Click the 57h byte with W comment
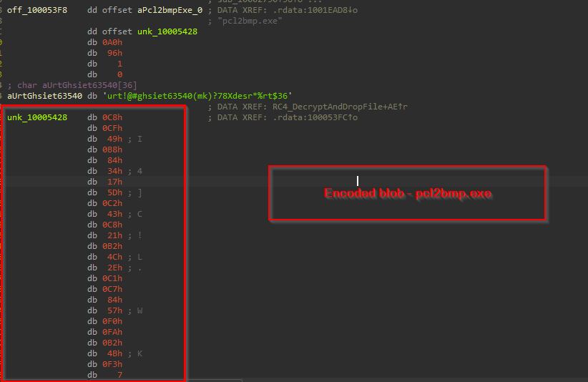 [x=114, y=310]
